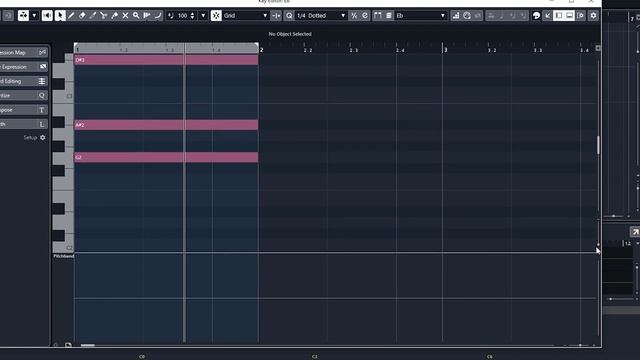Click the Pitchbend controller lane label
The image size is (640, 360).
pos(64,256)
